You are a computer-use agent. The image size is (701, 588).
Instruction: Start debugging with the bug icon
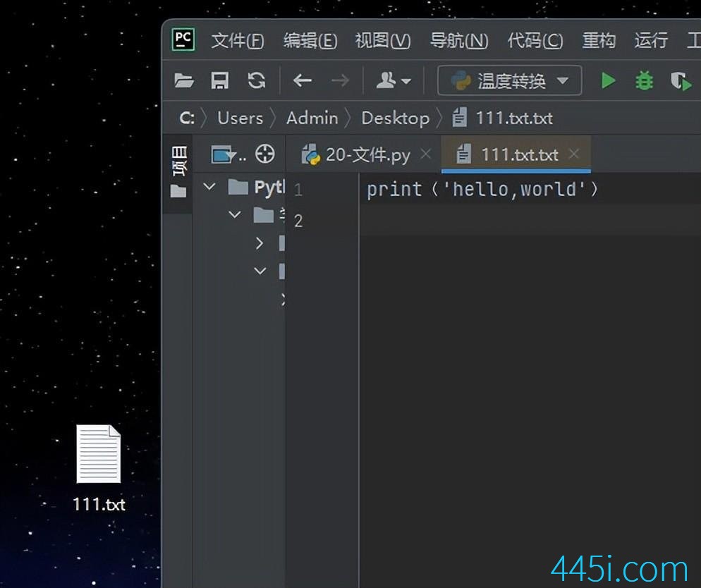coord(644,81)
